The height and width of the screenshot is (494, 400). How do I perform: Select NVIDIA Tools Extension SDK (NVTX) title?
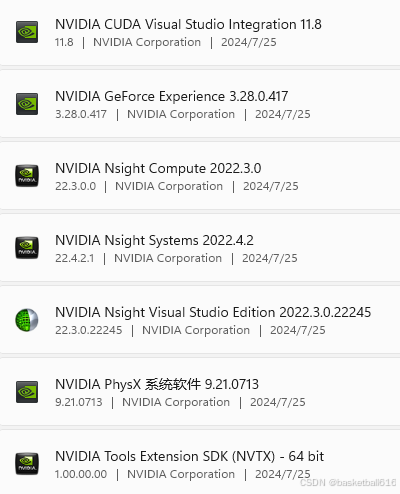(189, 456)
